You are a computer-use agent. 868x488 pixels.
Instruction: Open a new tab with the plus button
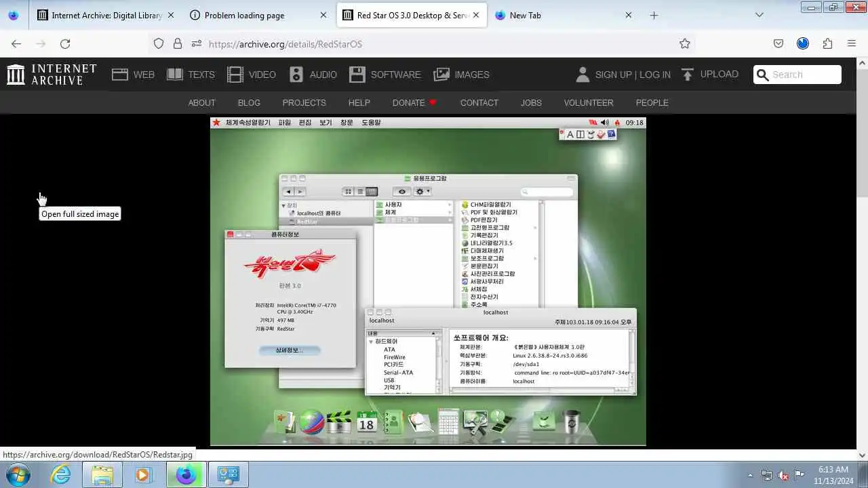654,15
